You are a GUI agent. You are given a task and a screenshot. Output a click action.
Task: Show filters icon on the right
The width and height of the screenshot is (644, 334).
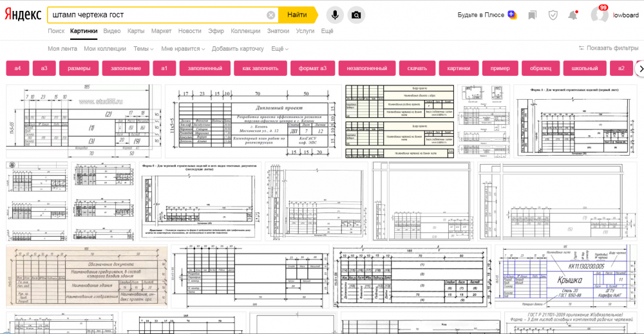point(581,48)
